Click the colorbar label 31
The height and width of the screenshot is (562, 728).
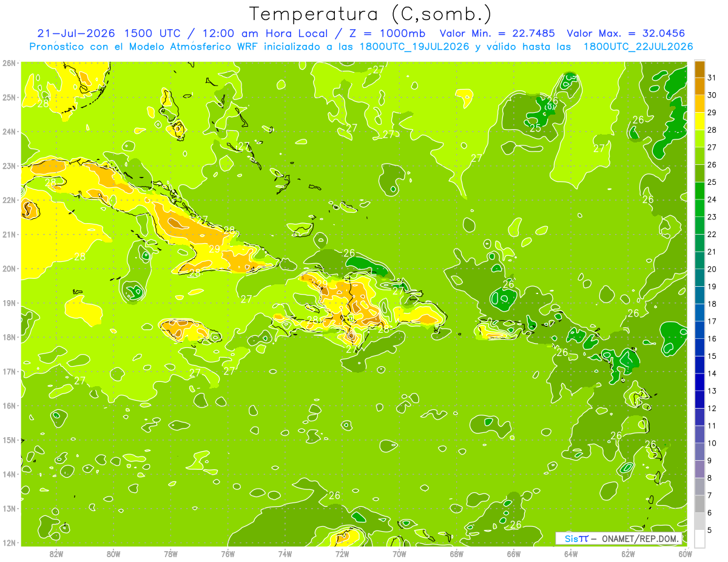pos(712,78)
